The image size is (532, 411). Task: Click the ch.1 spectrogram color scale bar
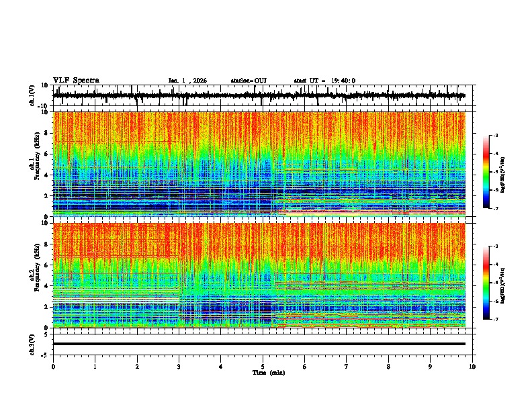coord(486,172)
